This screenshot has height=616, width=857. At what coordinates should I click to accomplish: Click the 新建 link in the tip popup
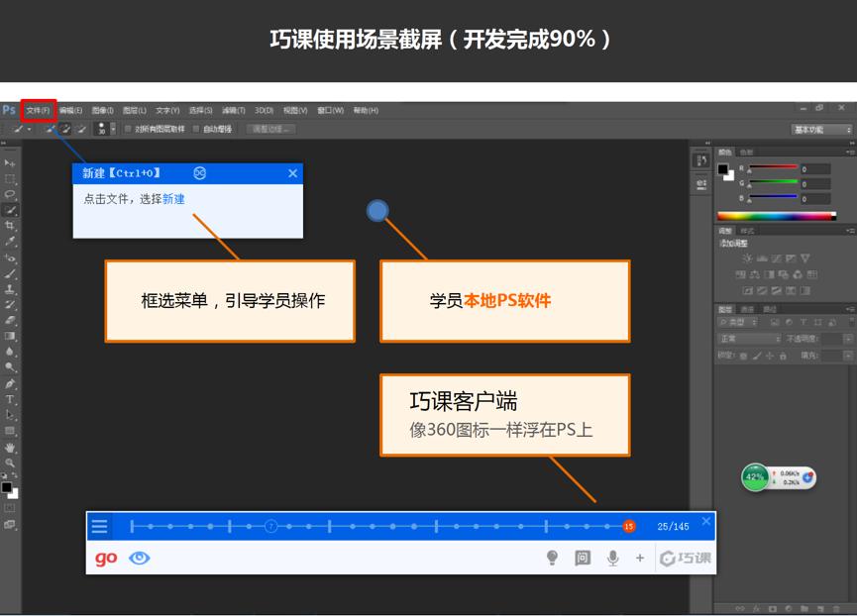pos(173,199)
